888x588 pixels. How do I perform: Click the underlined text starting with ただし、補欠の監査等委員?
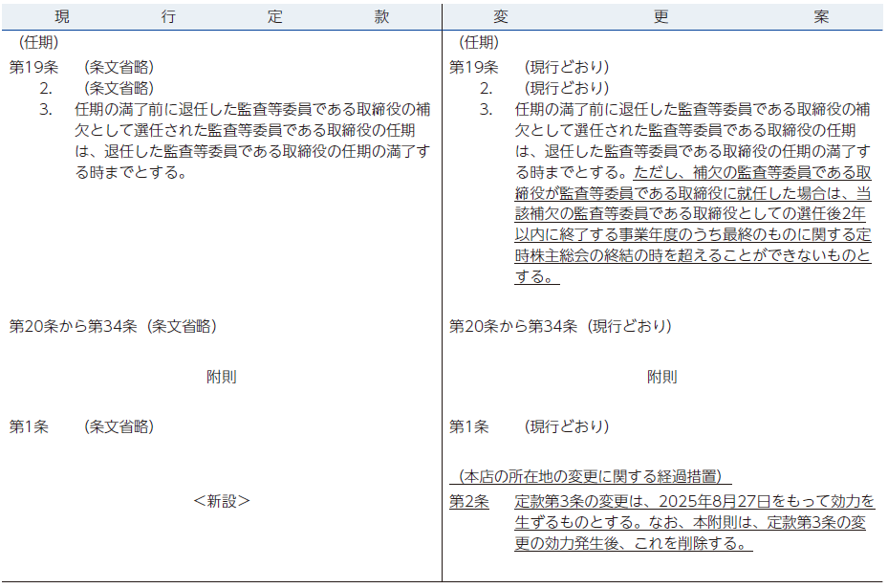tap(753, 173)
